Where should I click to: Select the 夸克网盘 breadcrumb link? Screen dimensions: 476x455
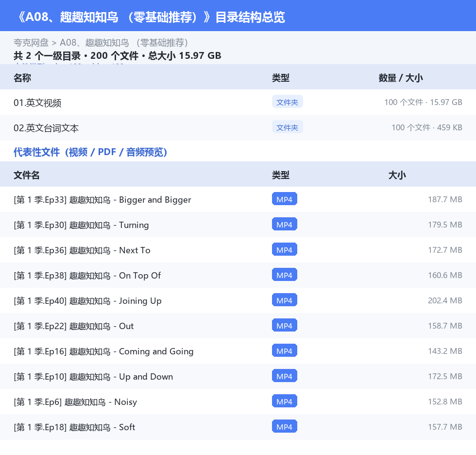point(31,42)
